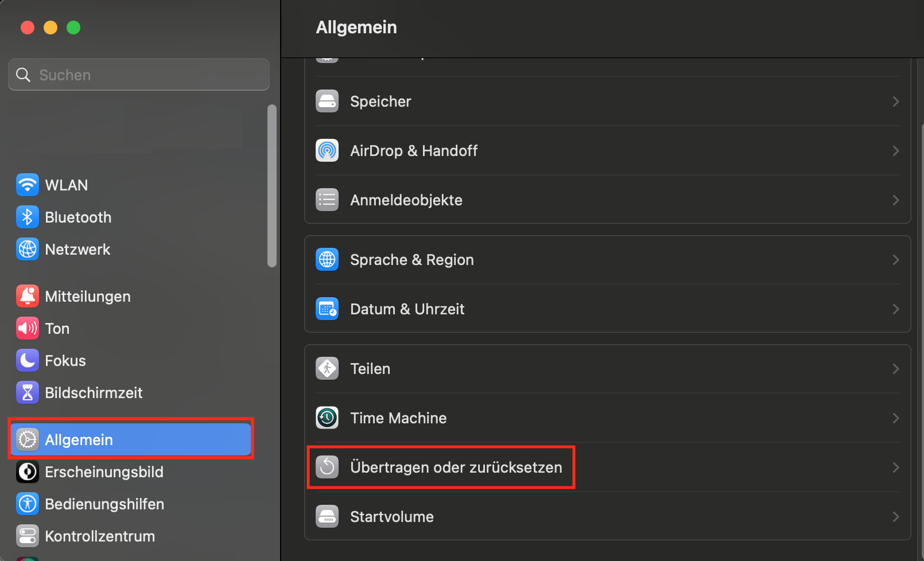Go to Bildschirmzeit settings

[94, 393]
